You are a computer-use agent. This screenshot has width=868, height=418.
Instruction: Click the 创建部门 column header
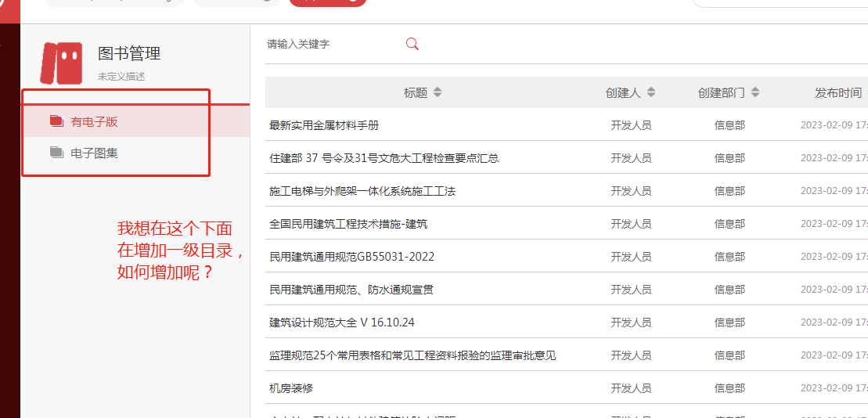click(x=722, y=93)
